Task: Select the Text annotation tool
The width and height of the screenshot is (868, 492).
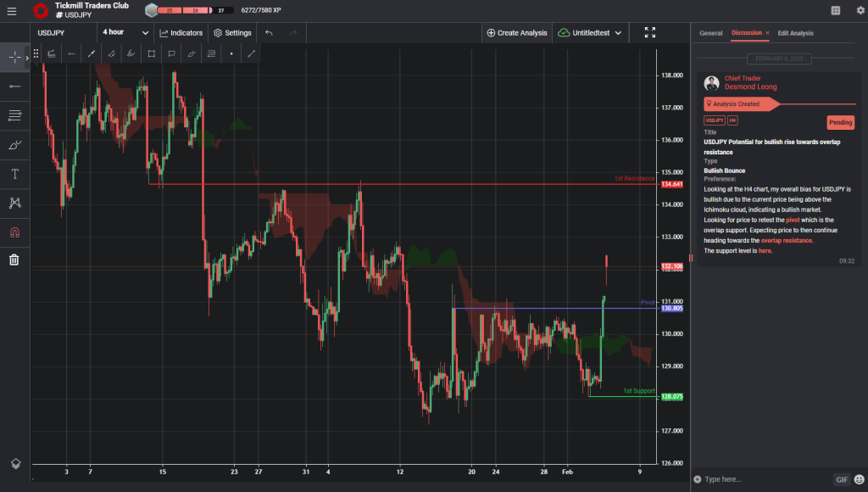Action: (14, 173)
